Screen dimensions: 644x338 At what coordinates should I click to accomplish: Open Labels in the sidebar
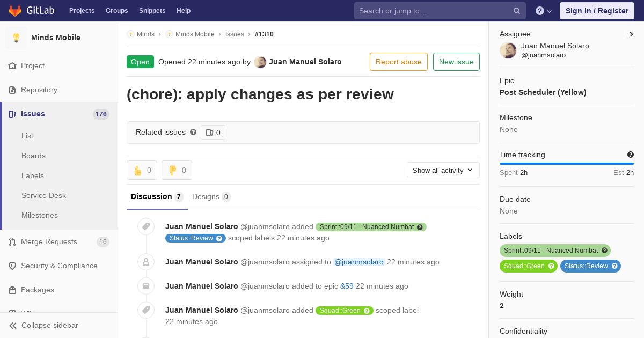[33, 176]
